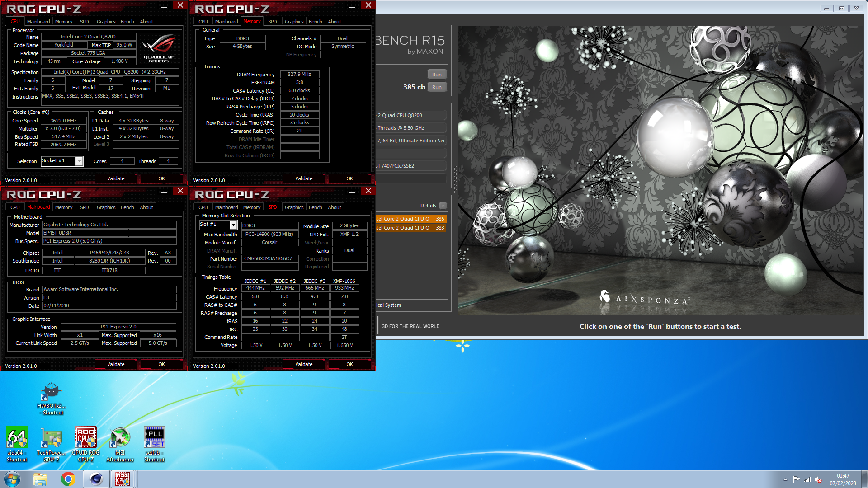Open About tab in Mainboard-tab window
868x488 pixels.
[x=146, y=207]
